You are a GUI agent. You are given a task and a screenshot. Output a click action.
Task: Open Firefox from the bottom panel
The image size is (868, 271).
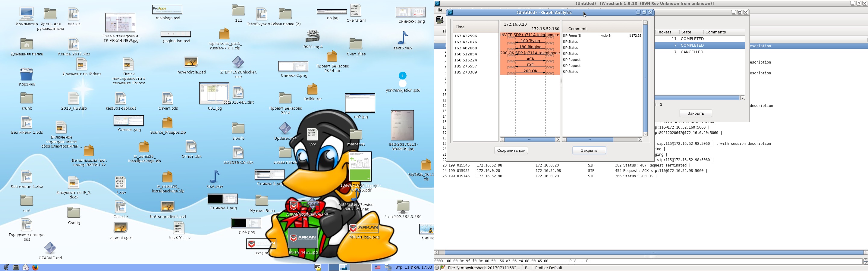[35, 267]
